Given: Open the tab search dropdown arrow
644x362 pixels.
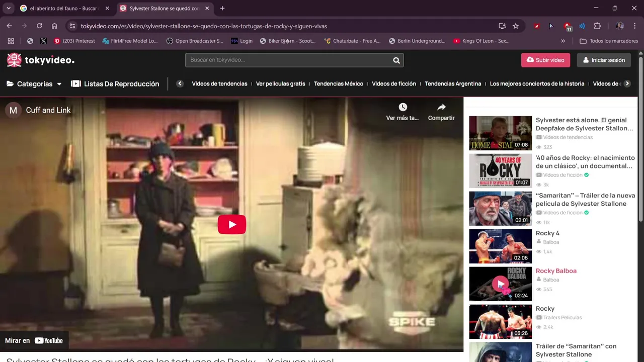Looking at the screenshot, I should click(x=9, y=8).
